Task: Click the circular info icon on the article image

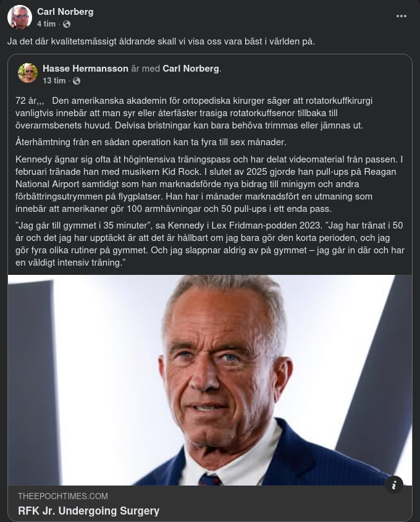Action: coord(394,485)
